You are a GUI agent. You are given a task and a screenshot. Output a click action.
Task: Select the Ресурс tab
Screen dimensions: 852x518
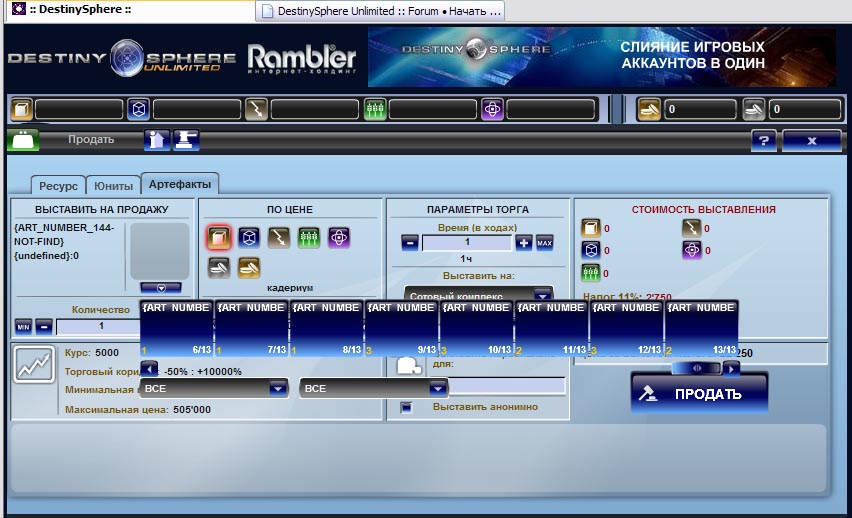(x=58, y=185)
